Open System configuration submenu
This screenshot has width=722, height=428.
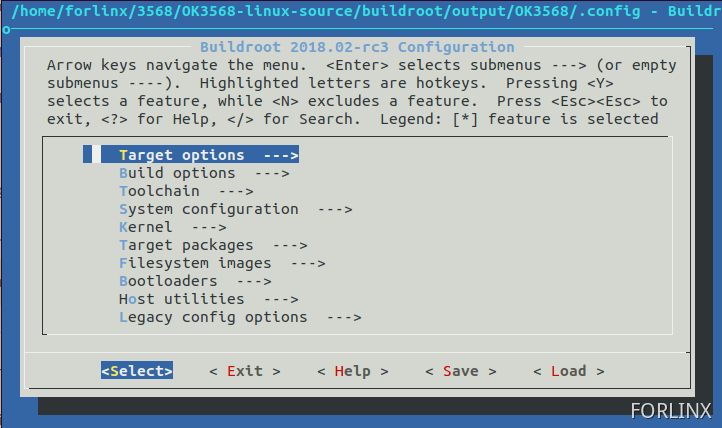coord(208,209)
